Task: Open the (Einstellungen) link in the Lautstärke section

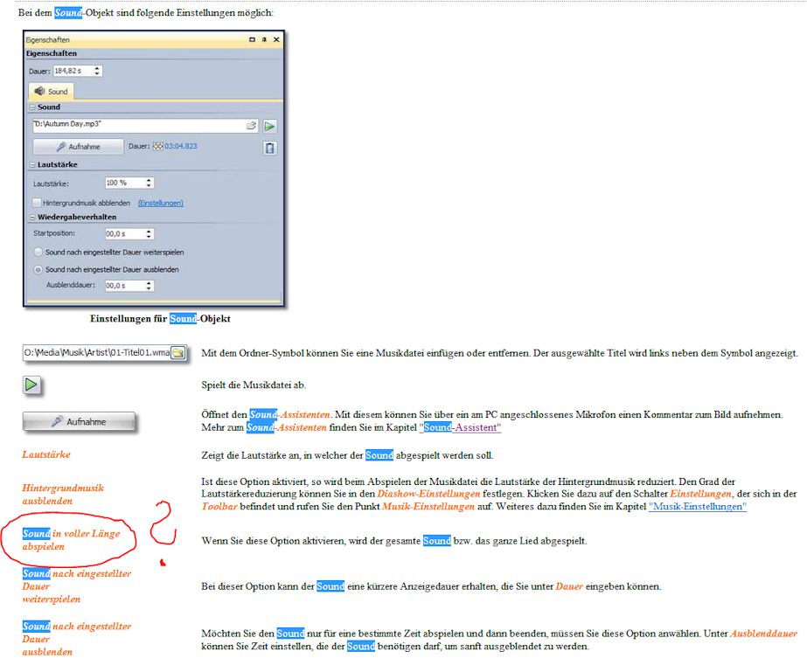Action: click(x=160, y=203)
